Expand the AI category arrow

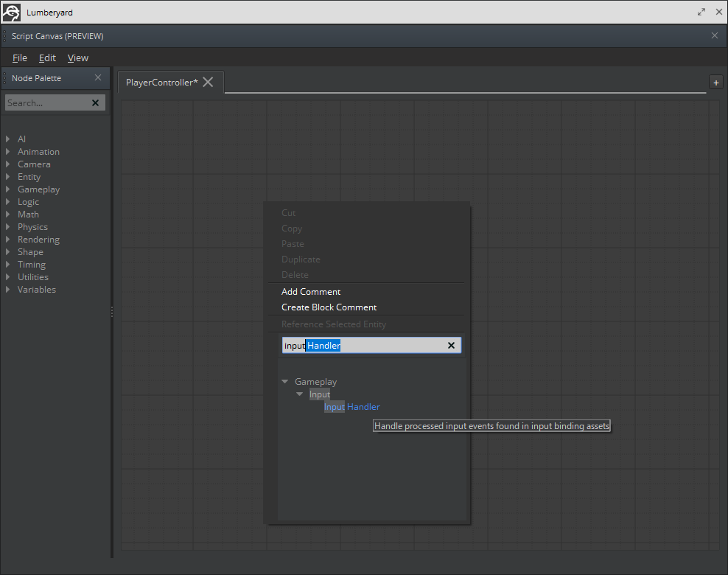(7, 139)
